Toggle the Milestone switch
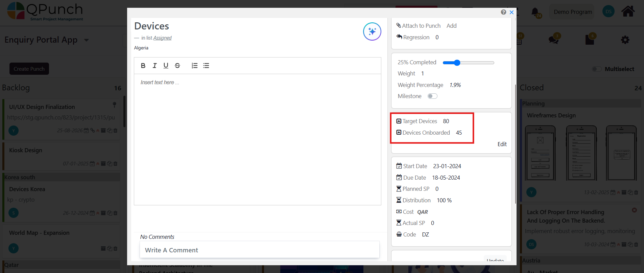 432,96
